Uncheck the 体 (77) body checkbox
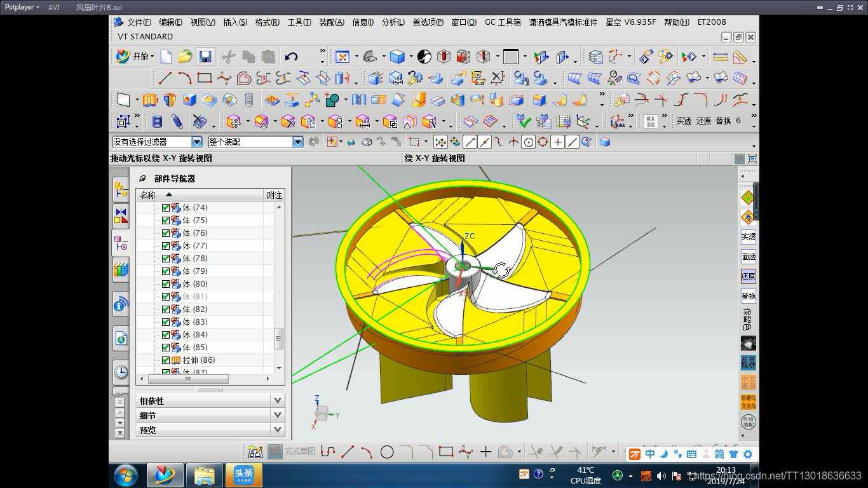 point(166,246)
